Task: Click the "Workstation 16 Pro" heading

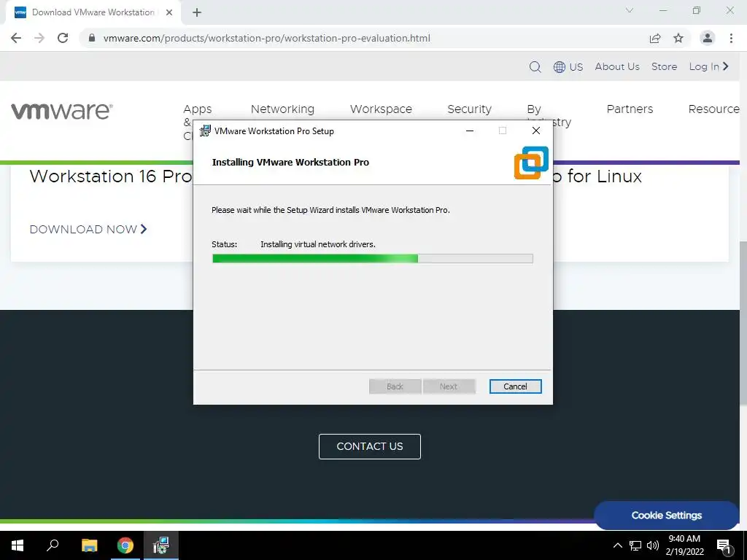Action: coord(111,176)
